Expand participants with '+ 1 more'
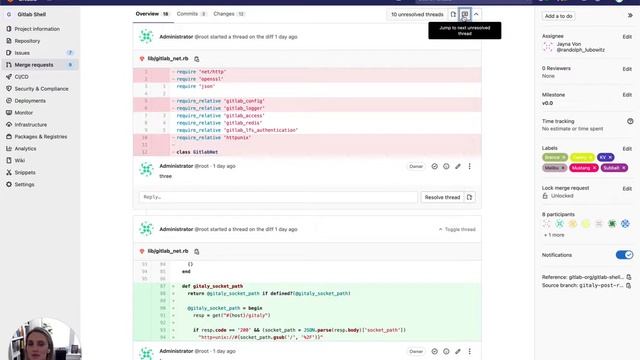 554,235
